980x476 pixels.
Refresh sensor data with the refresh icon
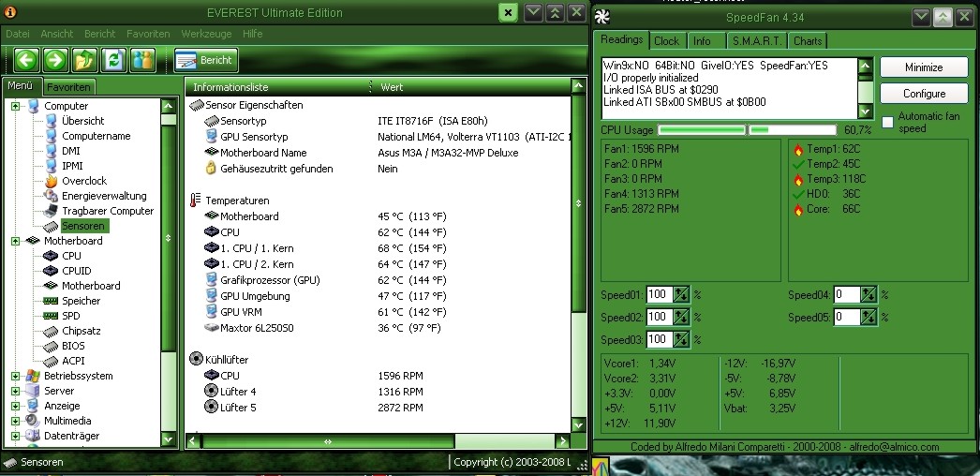[x=113, y=60]
